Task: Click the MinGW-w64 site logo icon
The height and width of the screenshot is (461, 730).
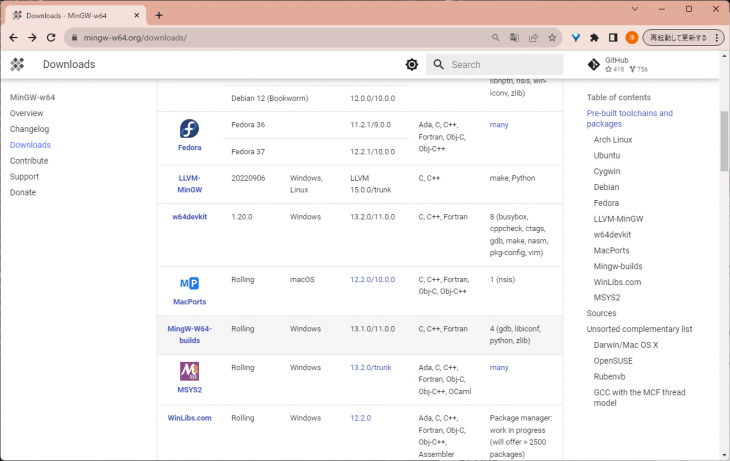Action: (x=17, y=64)
